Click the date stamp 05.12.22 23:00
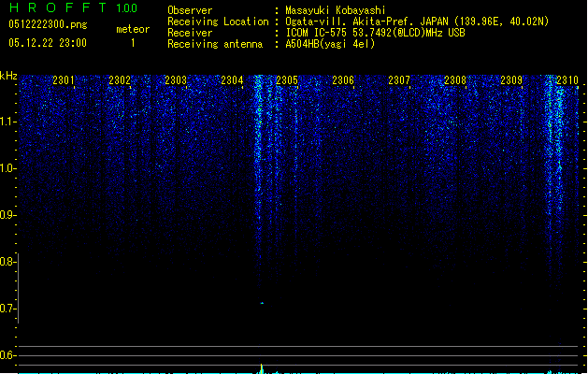This screenshot has height=374, width=588. pyautogui.click(x=48, y=43)
